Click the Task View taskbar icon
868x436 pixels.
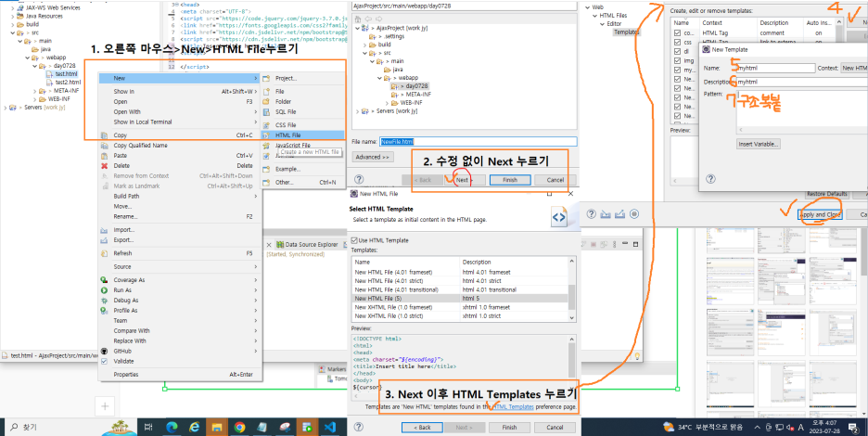[148, 427]
